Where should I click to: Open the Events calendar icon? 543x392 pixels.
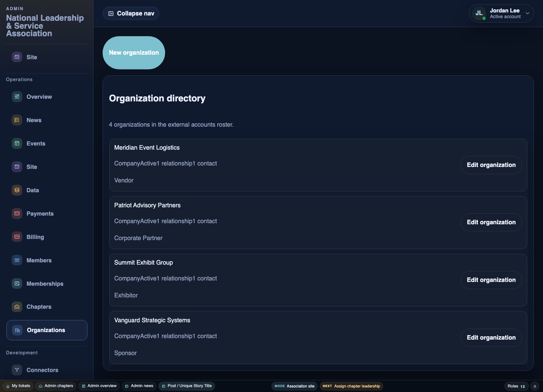(x=17, y=144)
